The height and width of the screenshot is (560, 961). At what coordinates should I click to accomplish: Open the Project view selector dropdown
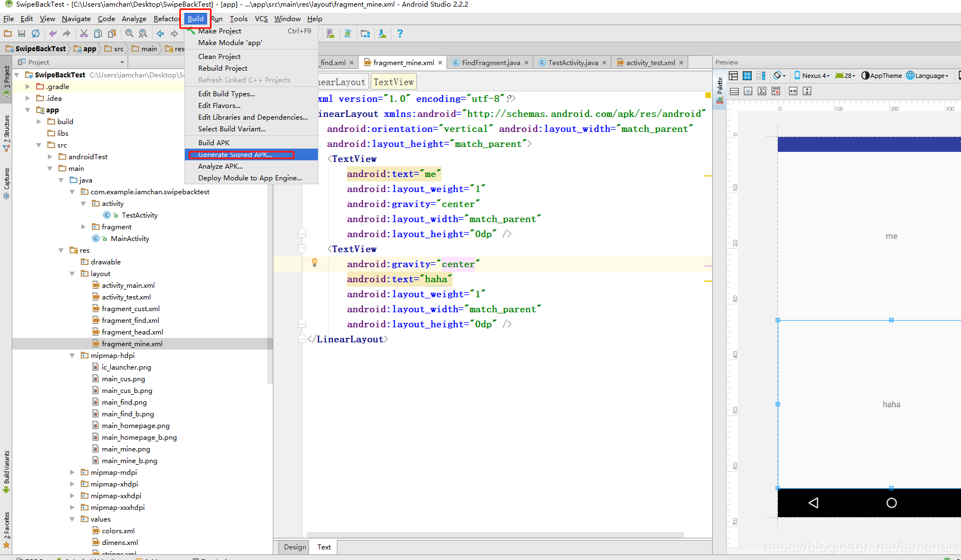71,62
